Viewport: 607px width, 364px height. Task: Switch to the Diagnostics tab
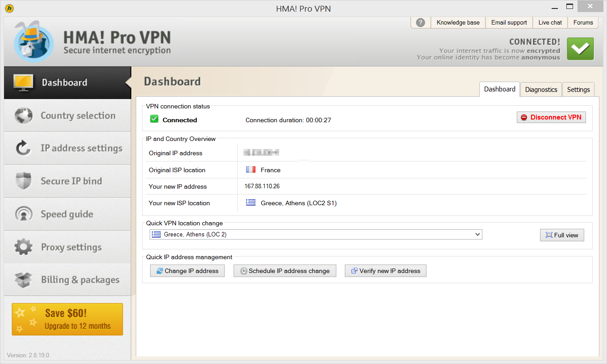[x=541, y=89]
